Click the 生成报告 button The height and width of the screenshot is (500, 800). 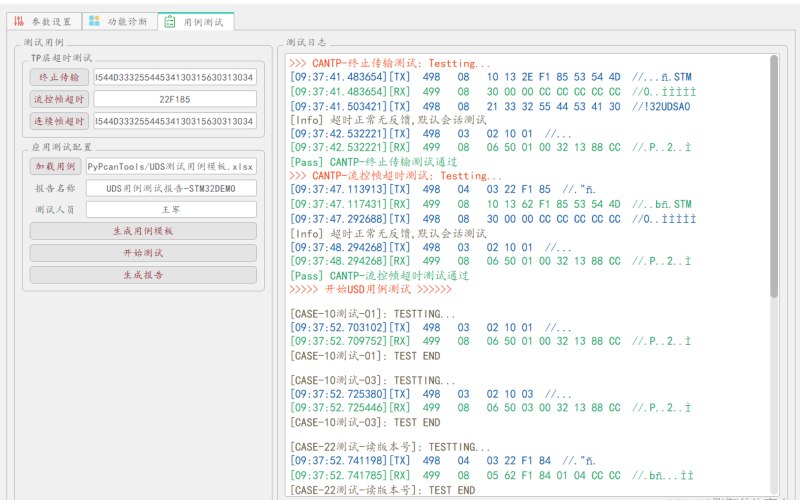point(143,275)
